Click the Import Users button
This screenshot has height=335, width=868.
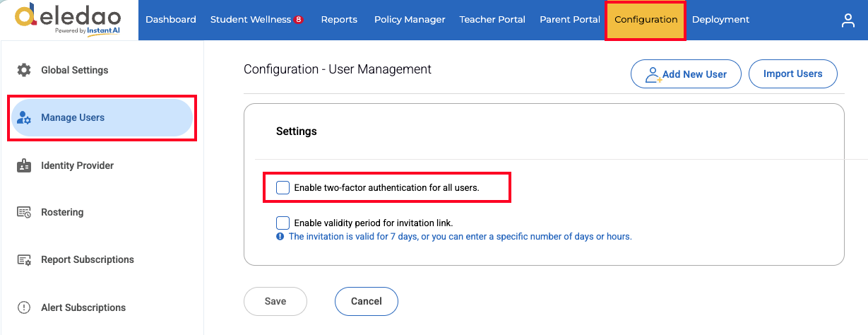pos(793,74)
